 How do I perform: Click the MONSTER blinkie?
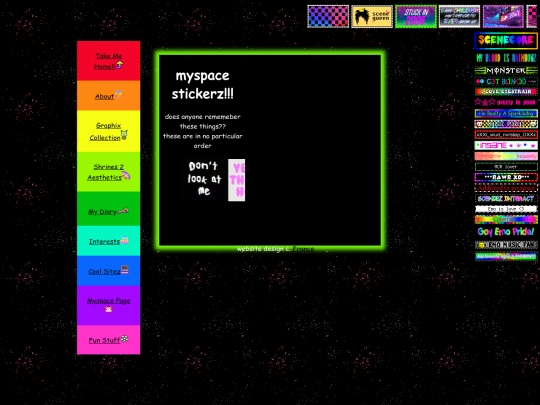(506, 71)
